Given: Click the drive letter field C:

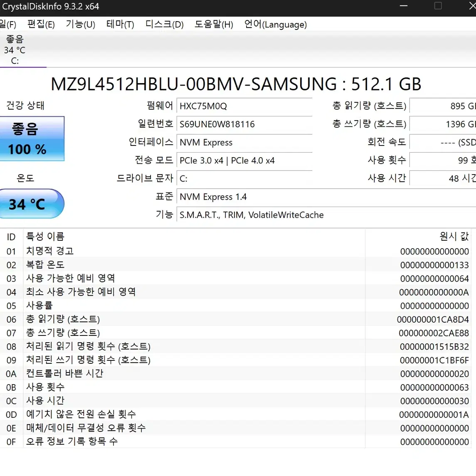Looking at the screenshot, I should [244, 178].
